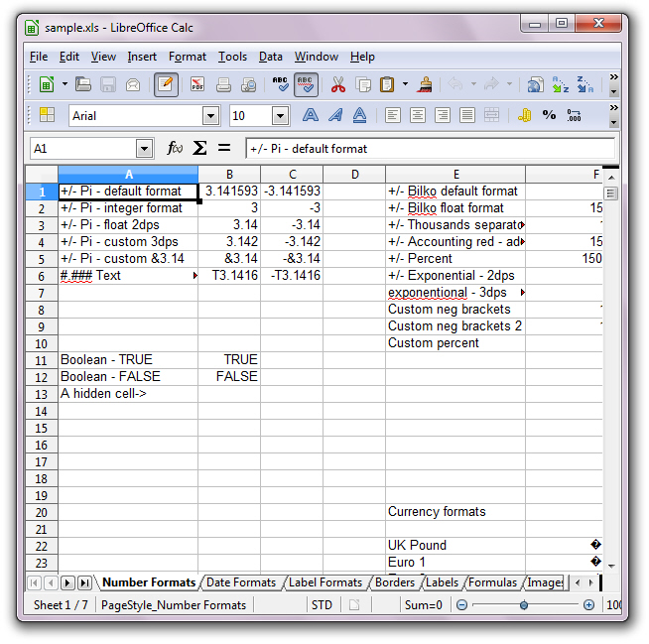Click the document modified status icon

(354, 605)
